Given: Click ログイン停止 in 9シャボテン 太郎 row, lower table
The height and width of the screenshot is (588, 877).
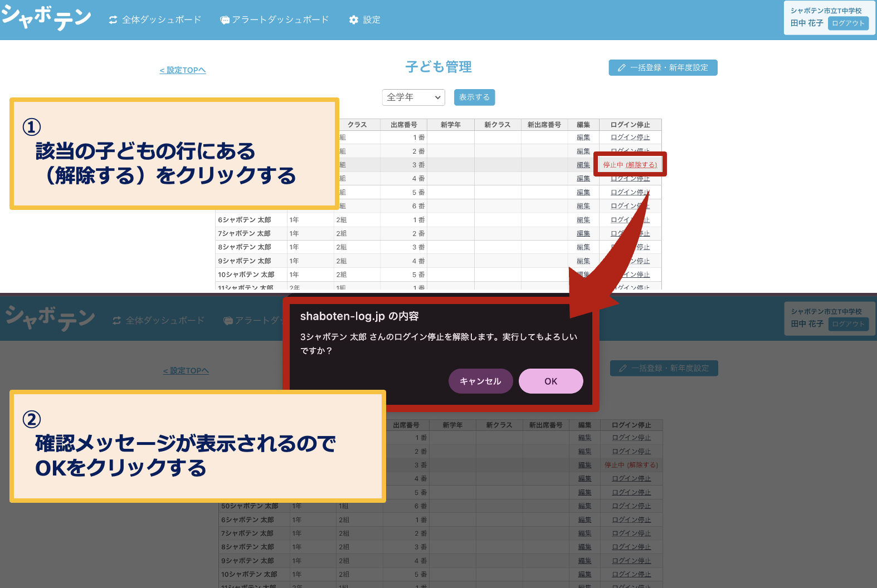Looking at the screenshot, I should click(631, 561).
